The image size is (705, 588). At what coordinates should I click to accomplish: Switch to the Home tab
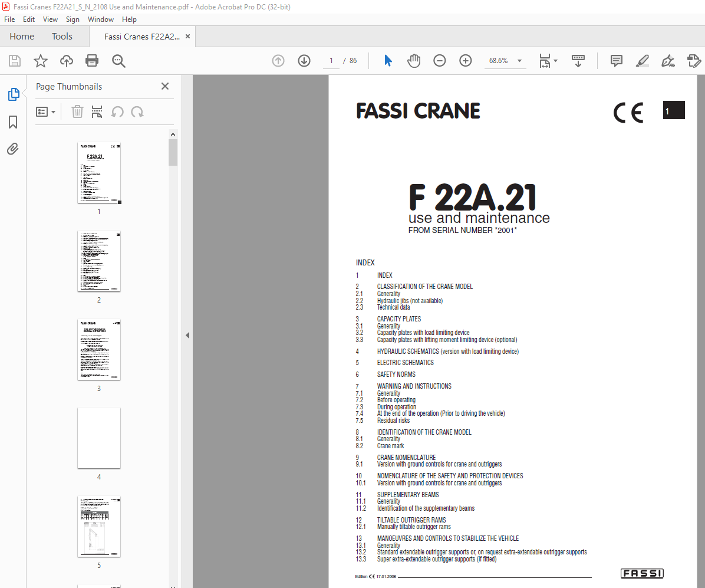(22, 37)
